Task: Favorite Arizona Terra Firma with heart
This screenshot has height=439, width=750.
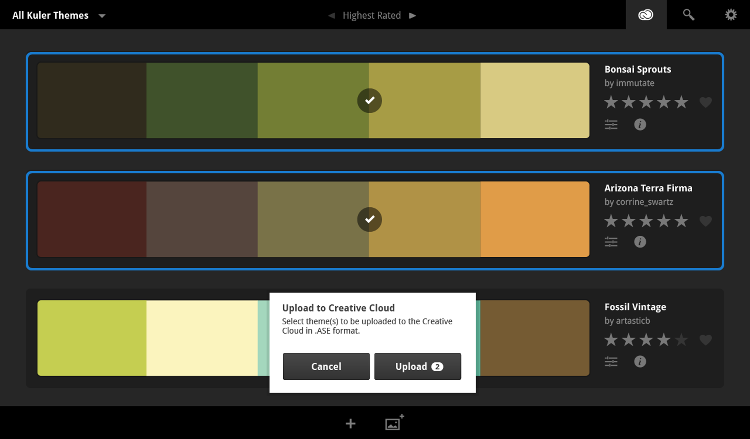Action: [705, 221]
